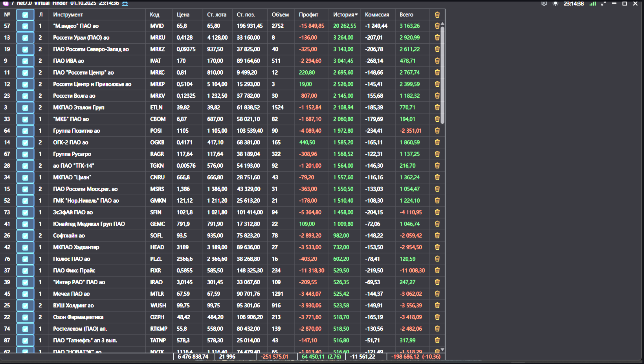
Task: Delete the OGKB row with trash icon
Action: [437, 142]
